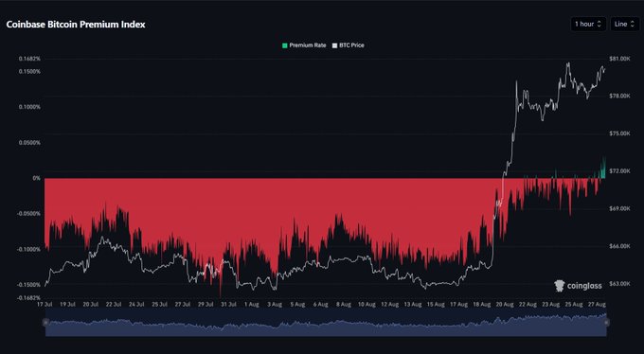
Task: Click the $66.00K price axis label
Action: 620,246
